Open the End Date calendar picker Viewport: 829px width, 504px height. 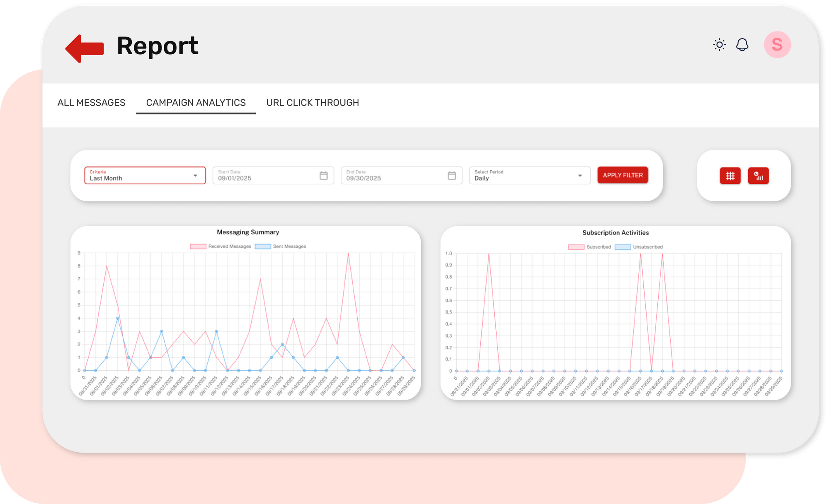point(451,175)
